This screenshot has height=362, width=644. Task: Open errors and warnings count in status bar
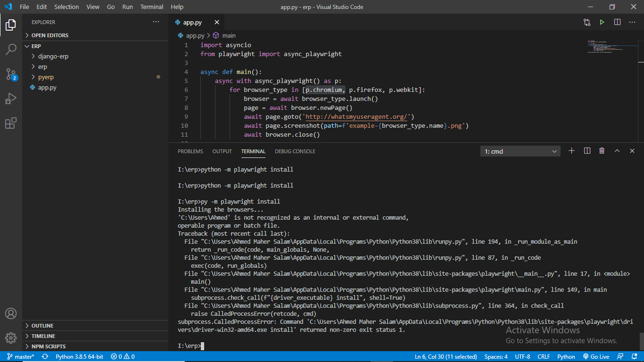tap(123, 357)
